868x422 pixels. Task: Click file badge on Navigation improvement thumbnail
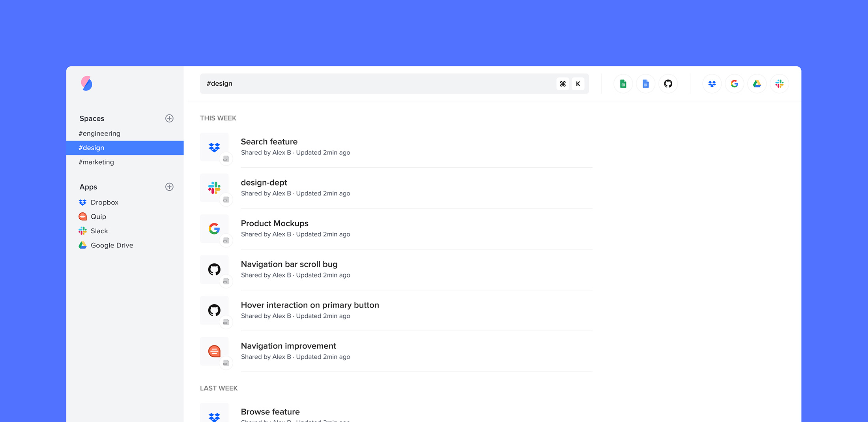coord(226,363)
